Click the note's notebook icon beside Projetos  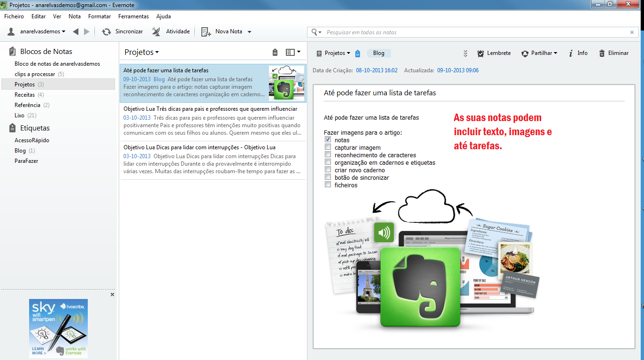319,54
